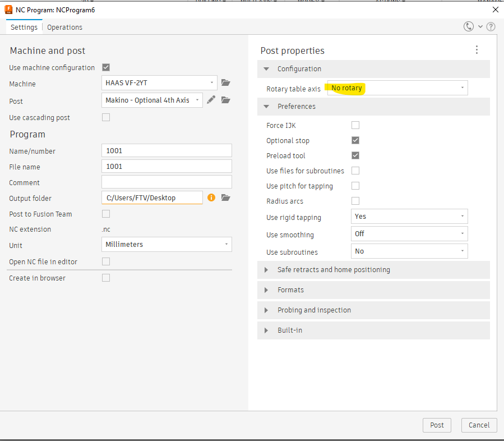Click the orange info icon near Output folder

211,197
